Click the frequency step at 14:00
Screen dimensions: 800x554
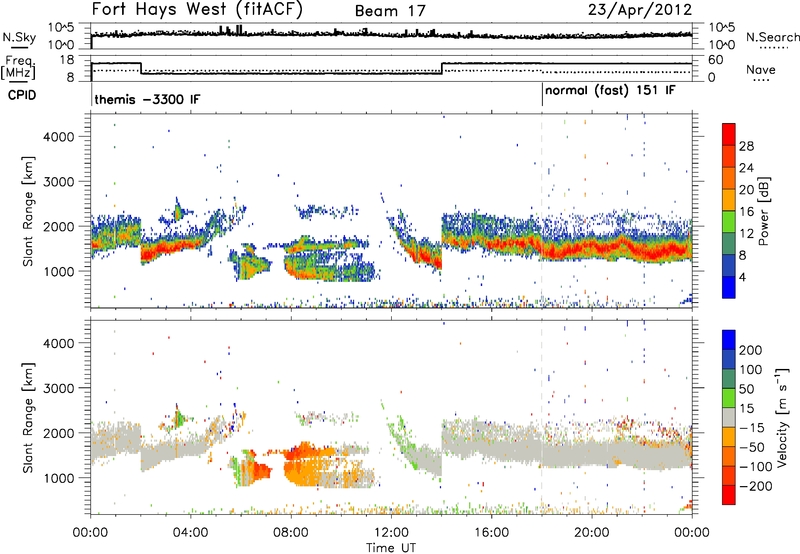coord(442,68)
